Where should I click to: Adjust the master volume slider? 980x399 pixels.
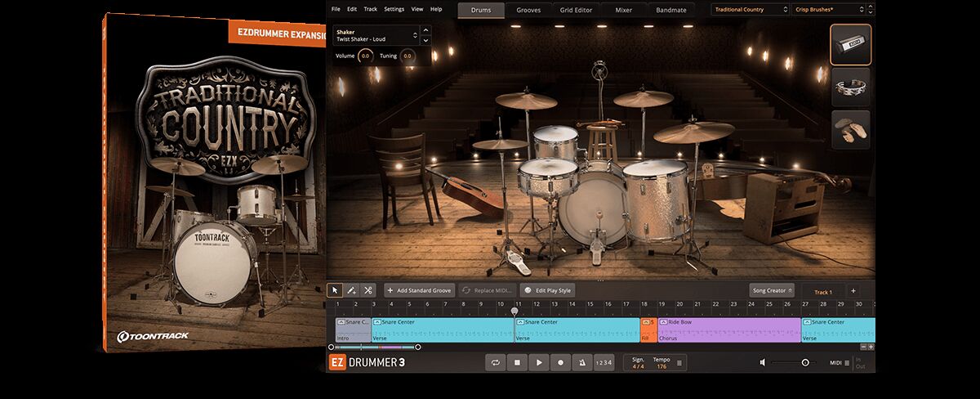pos(804,362)
